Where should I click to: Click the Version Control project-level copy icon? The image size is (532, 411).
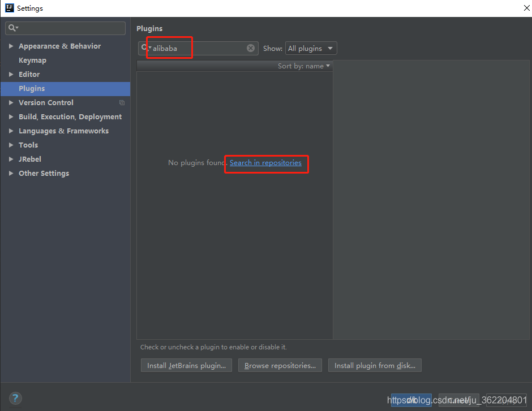pyautogui.click(x=122, y=103)
